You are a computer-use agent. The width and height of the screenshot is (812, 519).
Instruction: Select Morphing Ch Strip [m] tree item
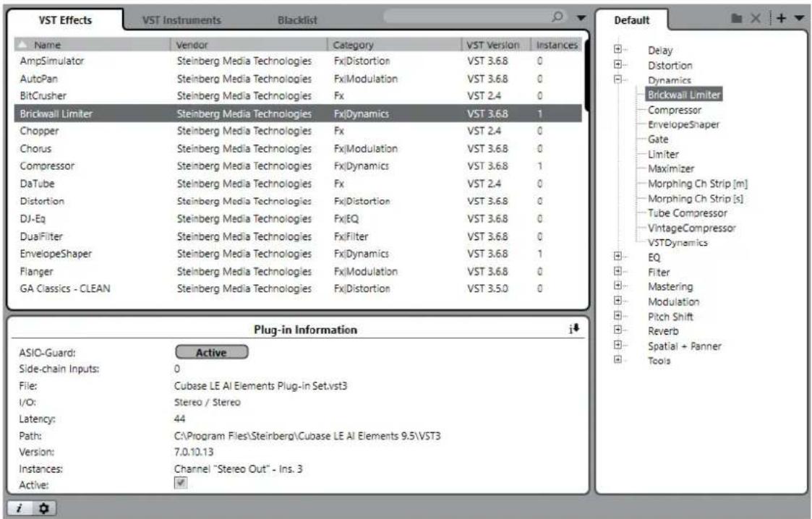[x=698, y=184]
